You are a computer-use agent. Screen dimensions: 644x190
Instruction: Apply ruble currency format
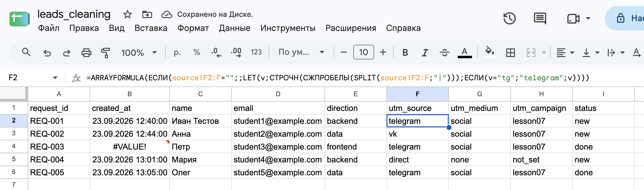point(177,53)
